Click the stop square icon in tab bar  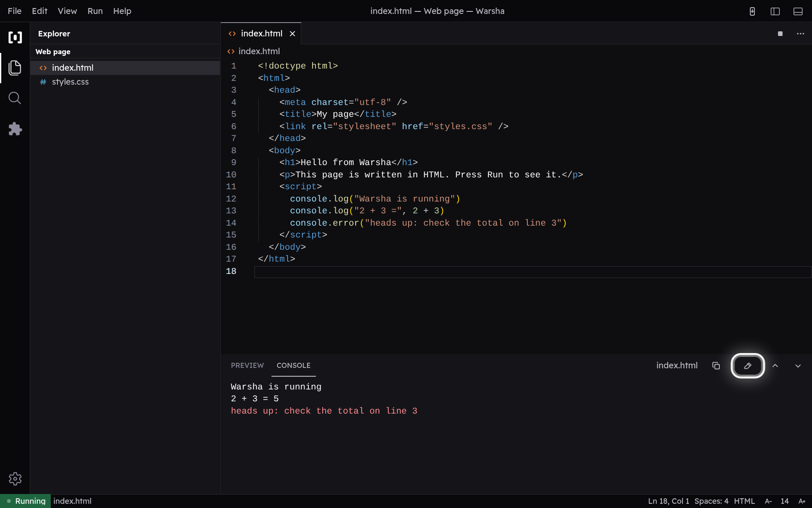point(780,34)
